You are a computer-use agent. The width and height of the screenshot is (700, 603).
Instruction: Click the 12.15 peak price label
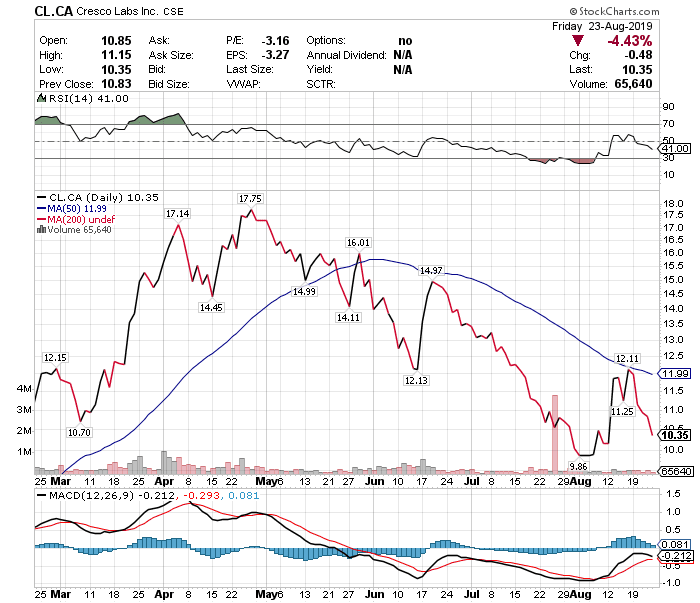55,358
